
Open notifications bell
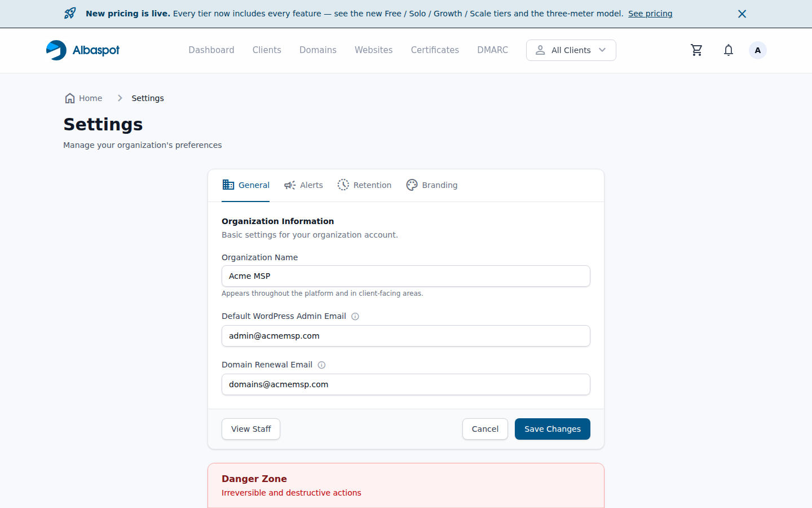(729, 50)
